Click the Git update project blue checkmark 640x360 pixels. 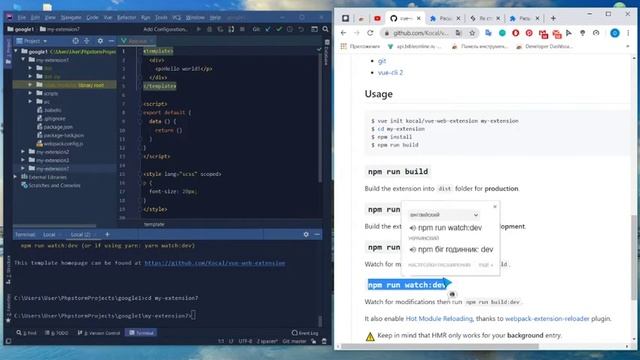pos(268,29)
